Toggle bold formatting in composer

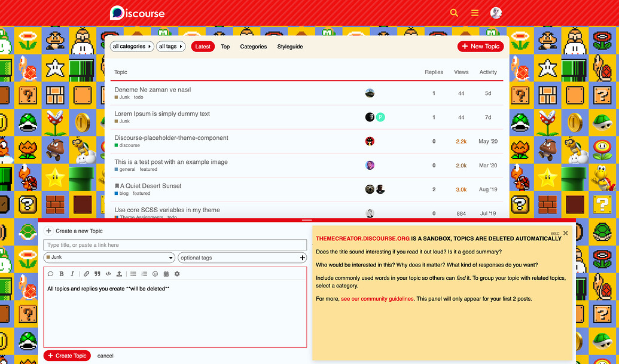(62, 274)
